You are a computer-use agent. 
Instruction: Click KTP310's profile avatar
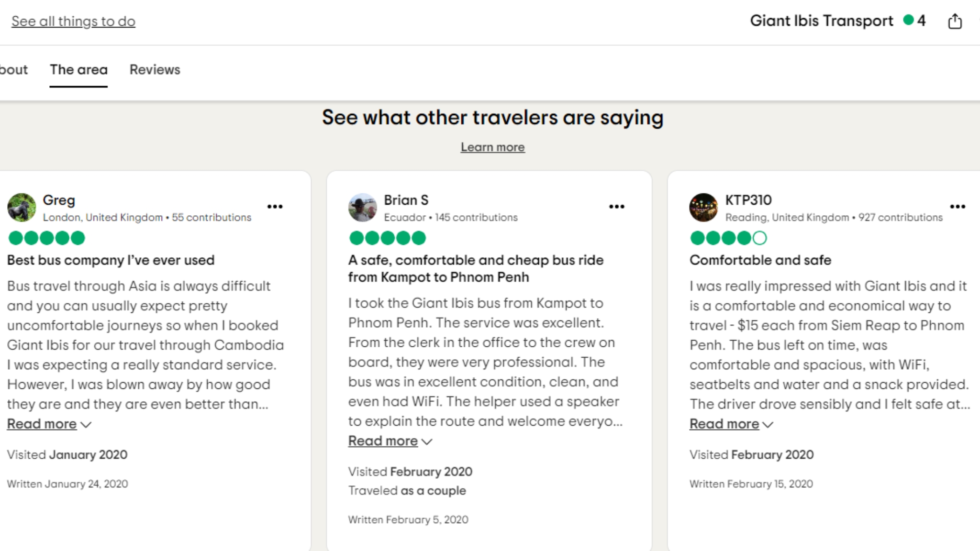point(703,207)
